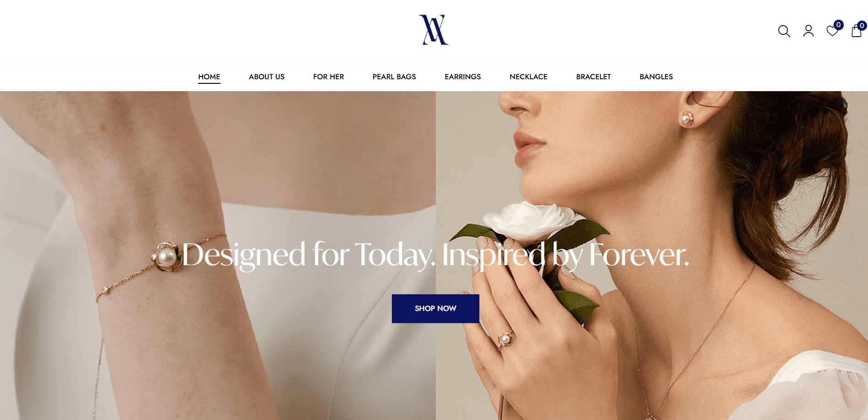This screenshot has width=868, height=420.
Task: View the BRACELET category
Action: [593, 77]
